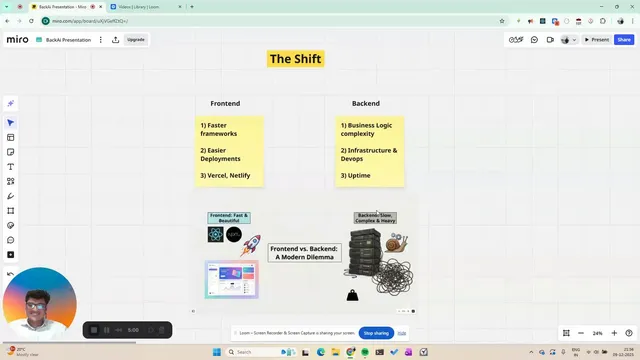Open the Windows Start menu

[x=217, y=352]
